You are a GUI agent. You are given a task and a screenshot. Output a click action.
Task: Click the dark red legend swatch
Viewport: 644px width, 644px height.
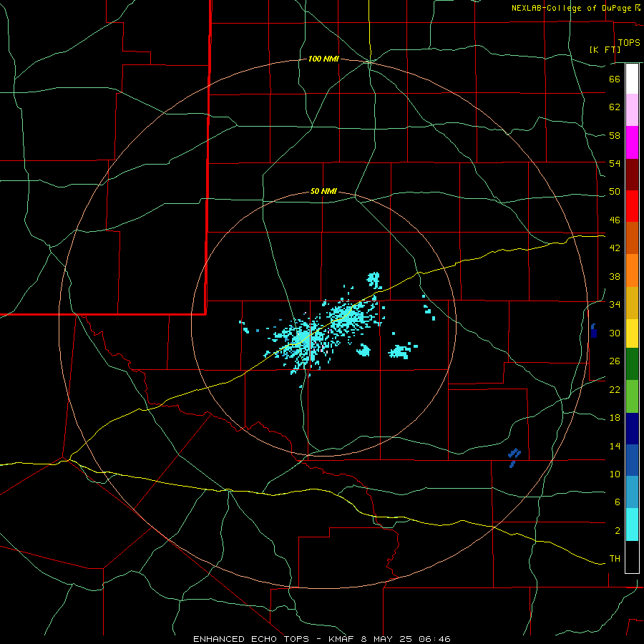click(632, 175)
